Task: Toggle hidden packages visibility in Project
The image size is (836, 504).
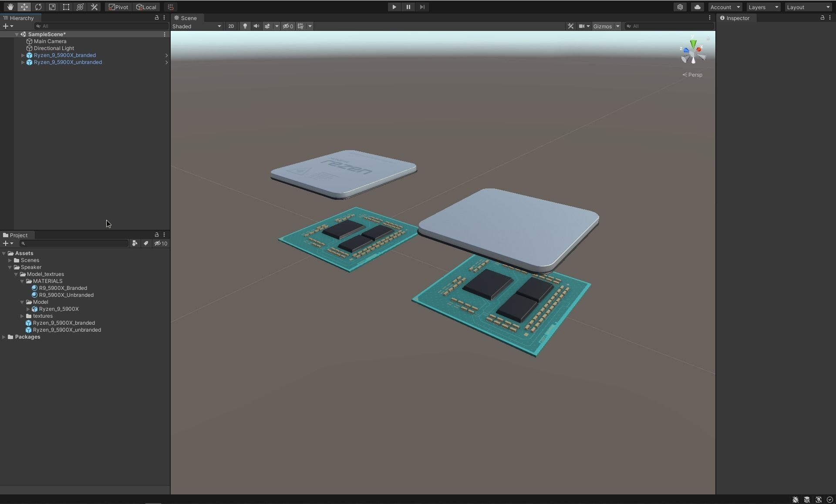Action: tap(161, 243)
